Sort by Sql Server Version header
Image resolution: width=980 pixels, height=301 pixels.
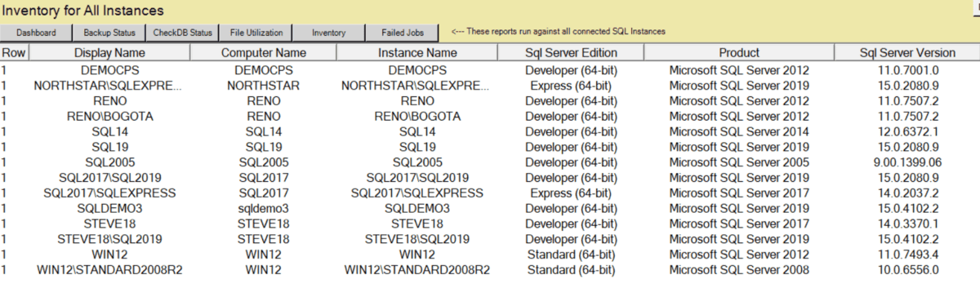click(x=907, y=53)
